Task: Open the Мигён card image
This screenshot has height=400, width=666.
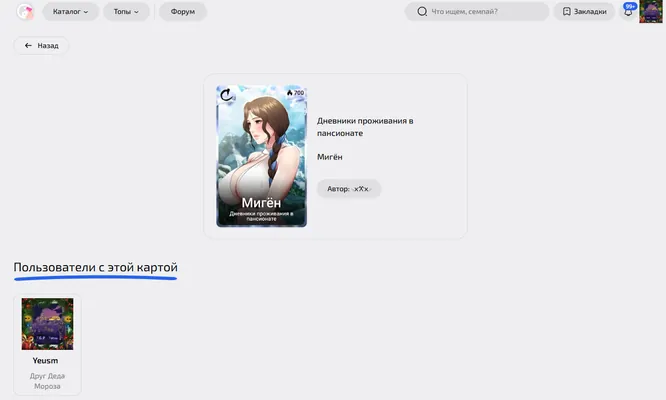Action: pyautogui.click(x=261, y=156)
